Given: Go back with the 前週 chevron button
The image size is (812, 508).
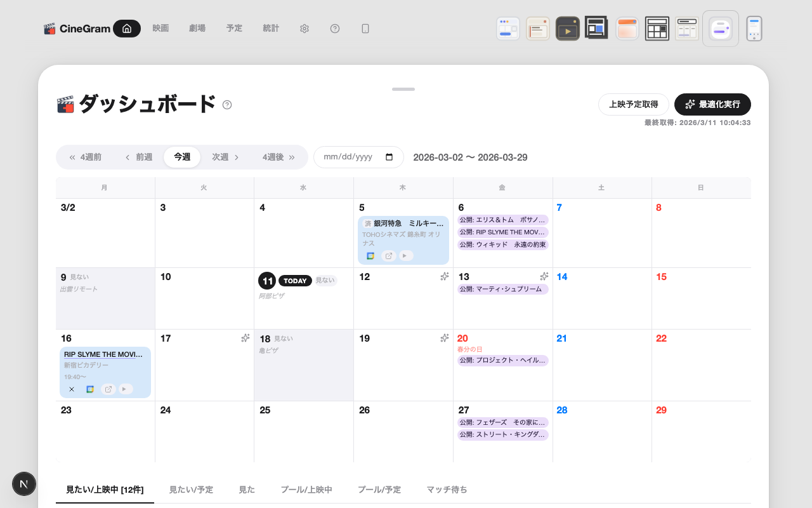Looking at the screenshot, I should 138,157.
